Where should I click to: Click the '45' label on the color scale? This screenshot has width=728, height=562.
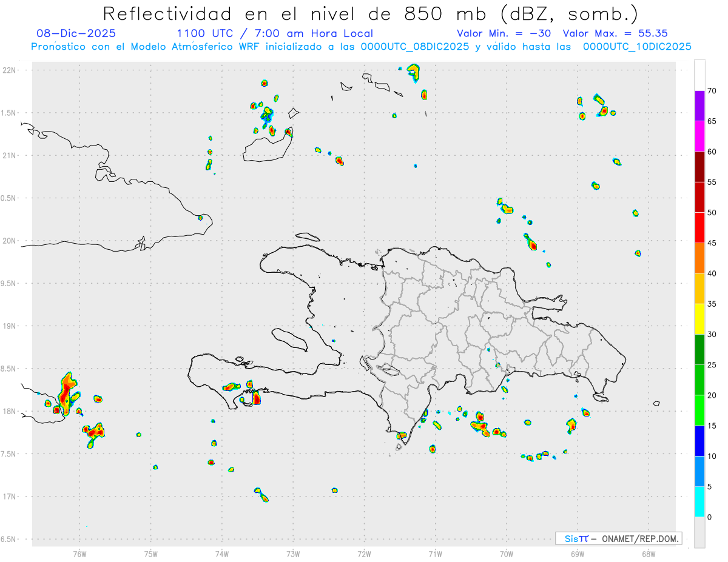(x=712, y=243)
